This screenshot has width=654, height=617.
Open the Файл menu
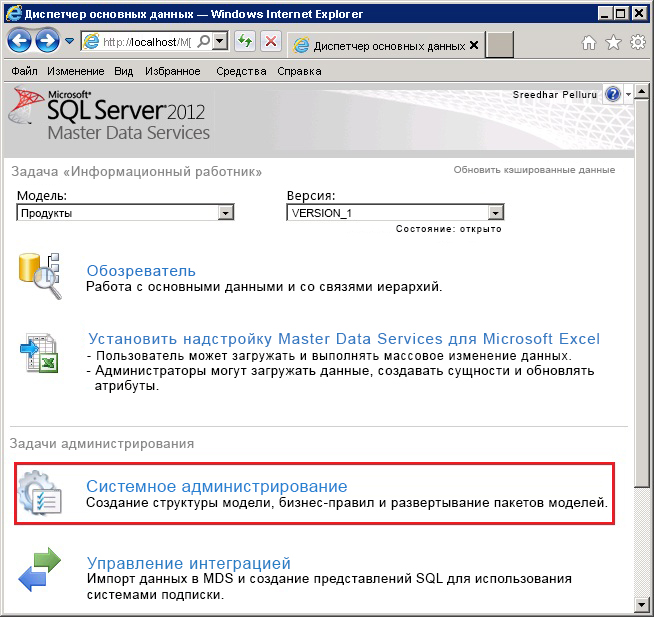point(24,71)
